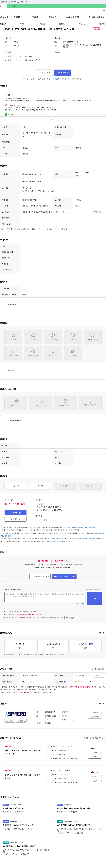
Task: Switch to the 전형방법 tab
Action: 82,24
